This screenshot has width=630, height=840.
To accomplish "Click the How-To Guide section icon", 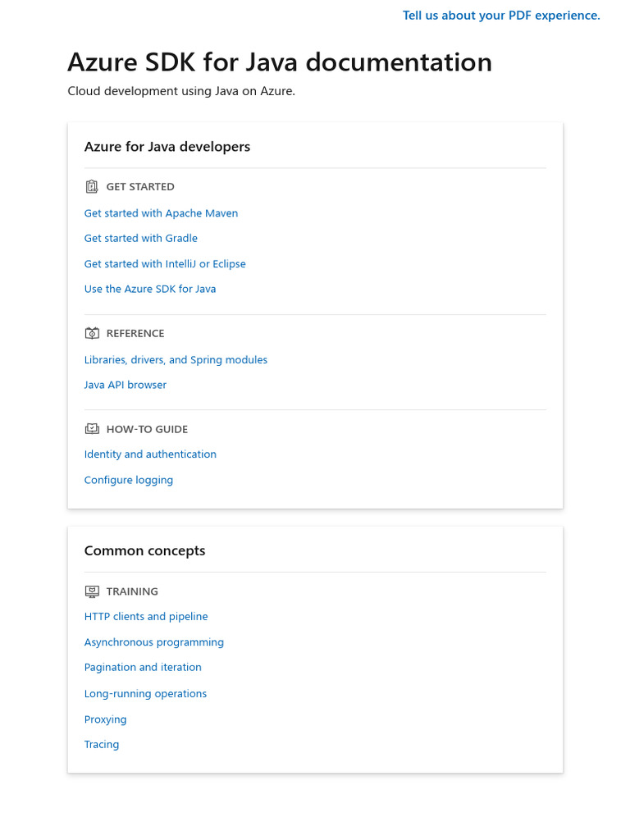I will coord(92,429).
